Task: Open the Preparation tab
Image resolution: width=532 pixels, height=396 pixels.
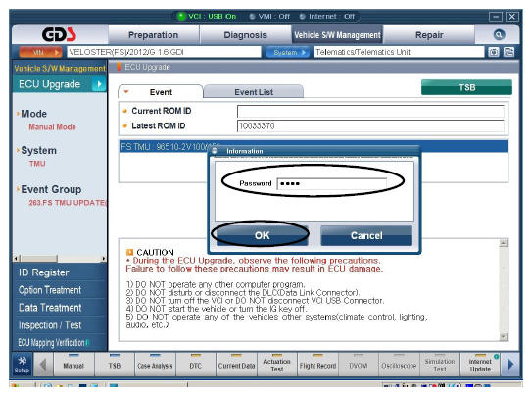Action: coord(154,35)
